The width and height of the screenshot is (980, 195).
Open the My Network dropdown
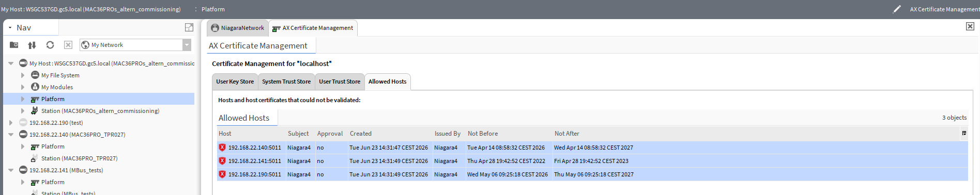point(187,45)
